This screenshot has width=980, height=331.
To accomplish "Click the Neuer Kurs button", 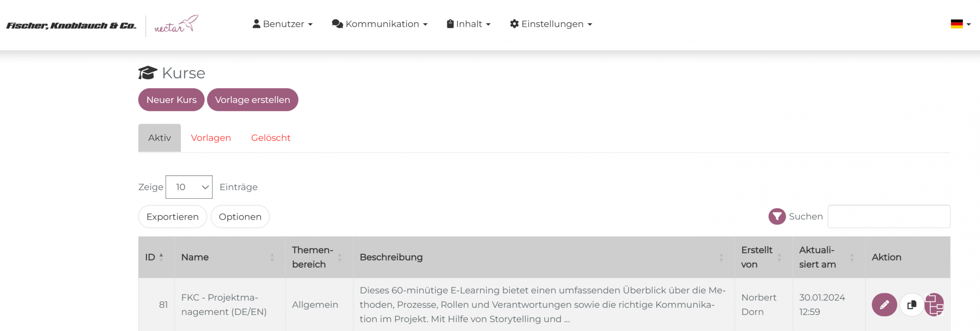I will pyautogui.click(x=171, y=100).
